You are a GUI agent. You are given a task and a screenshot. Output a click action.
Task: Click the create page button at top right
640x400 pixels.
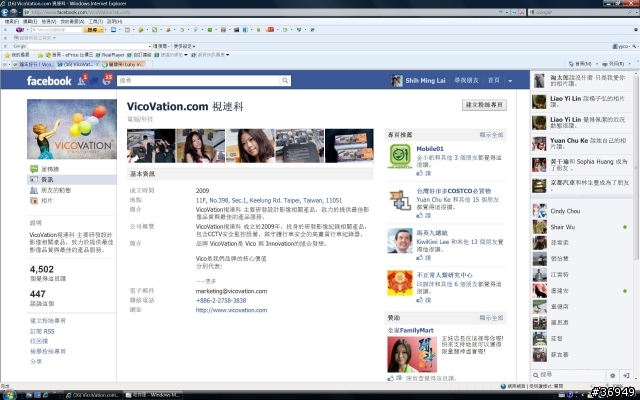point(484,105)
